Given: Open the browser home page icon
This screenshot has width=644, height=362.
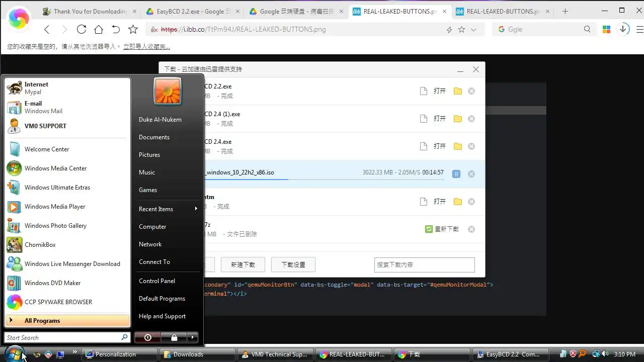Looking at the screenshot, I should pyautogui.click(x=99, y=30).
